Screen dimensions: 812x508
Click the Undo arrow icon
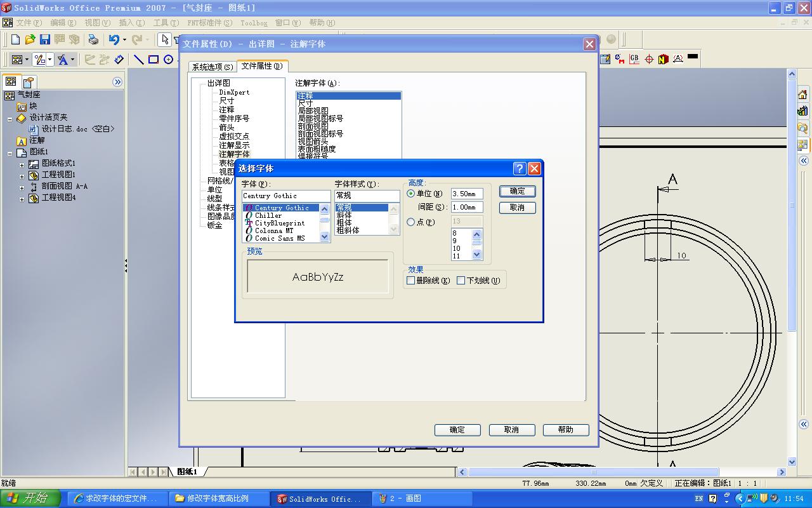(x=114, y=40)
